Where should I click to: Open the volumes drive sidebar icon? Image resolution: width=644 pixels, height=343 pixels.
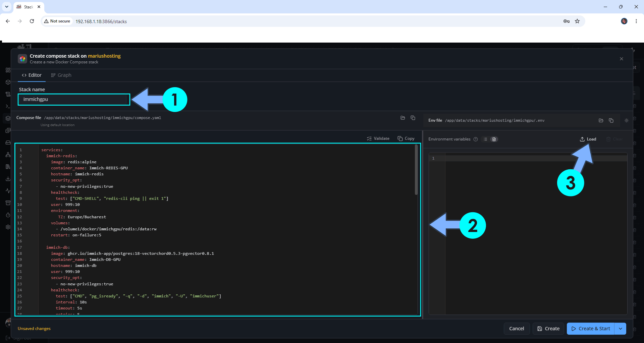point(8,142)
